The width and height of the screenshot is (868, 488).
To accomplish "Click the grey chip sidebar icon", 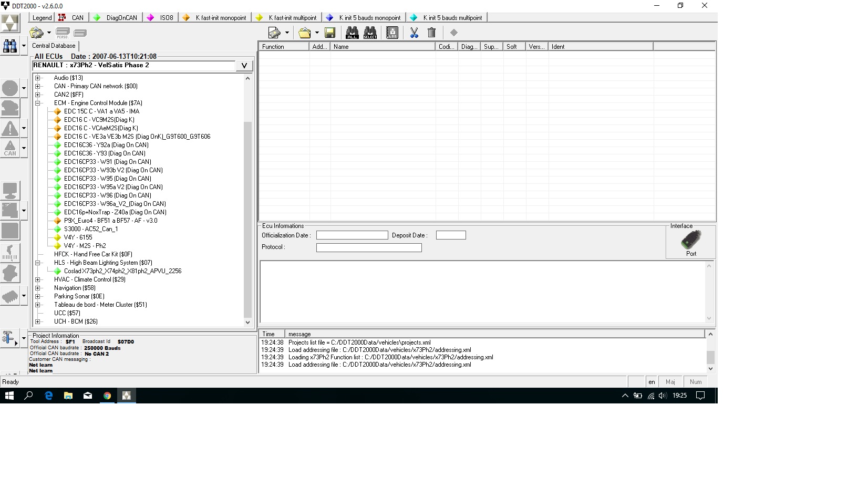I will 10,297.
